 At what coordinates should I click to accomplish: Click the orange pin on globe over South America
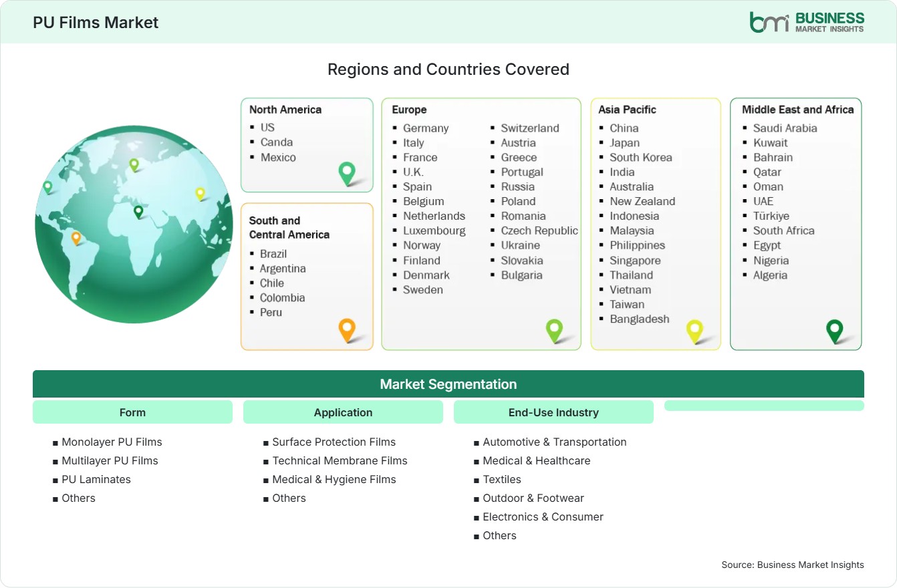[76, 238]
